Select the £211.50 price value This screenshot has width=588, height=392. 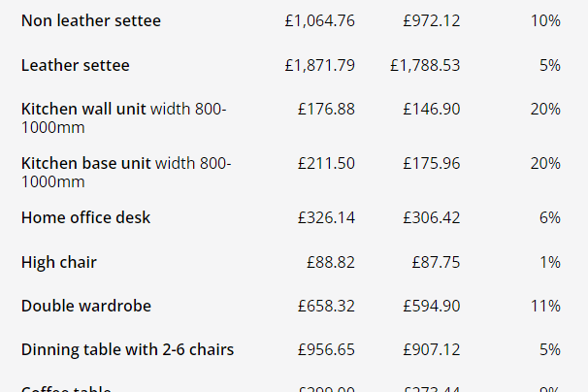click(326, 163)
